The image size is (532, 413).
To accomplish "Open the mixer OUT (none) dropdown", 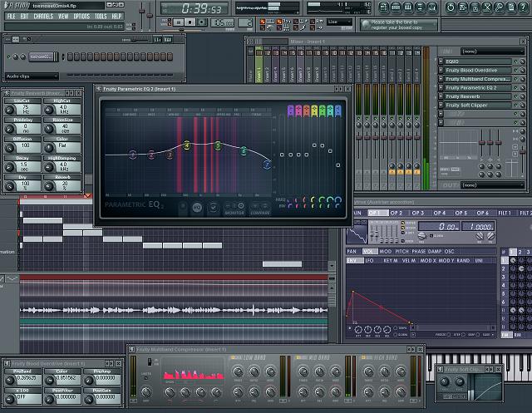I will coord(492,185).
